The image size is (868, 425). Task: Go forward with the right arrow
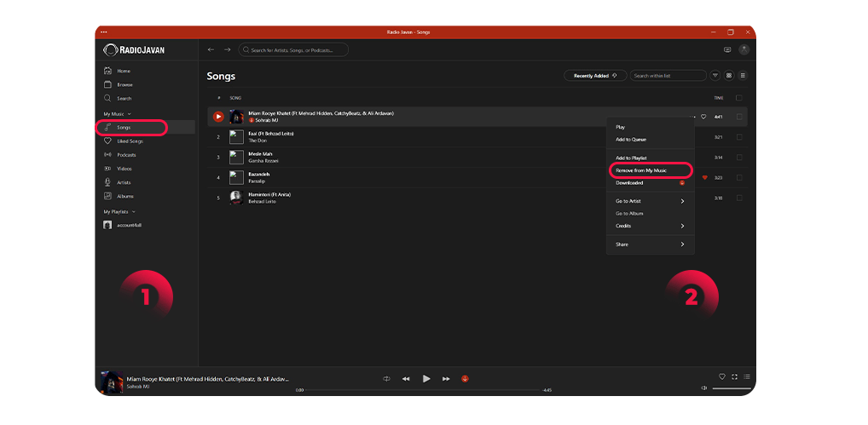[x=227, y=49]
